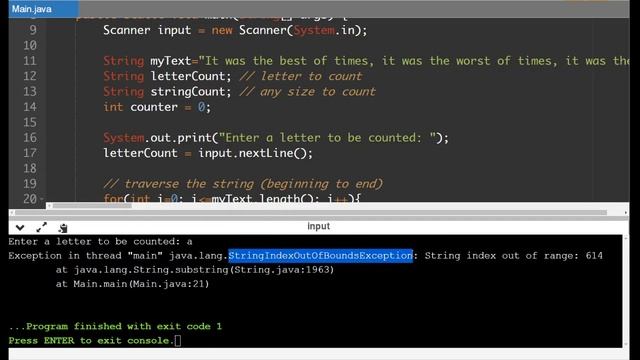The image size is (640, 360).
Task: Click '...Program finished with exit code 1' message
Action: [115, 326]
